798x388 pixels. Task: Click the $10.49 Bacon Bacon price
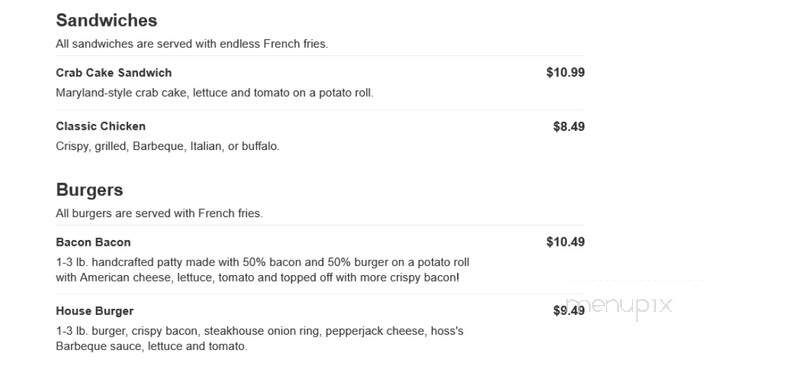[x=565, y=242]
